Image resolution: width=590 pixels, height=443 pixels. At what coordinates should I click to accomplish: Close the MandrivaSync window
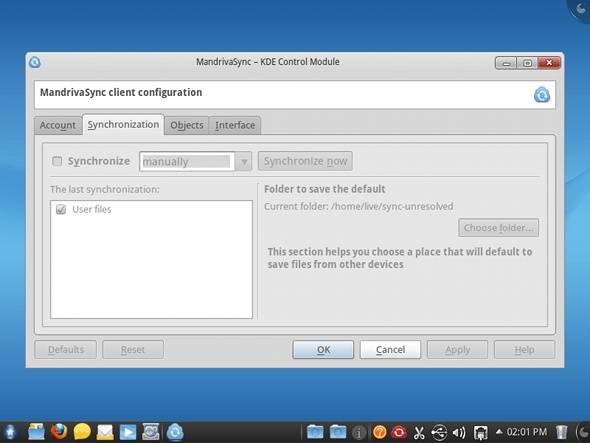[x=549, y=63]
